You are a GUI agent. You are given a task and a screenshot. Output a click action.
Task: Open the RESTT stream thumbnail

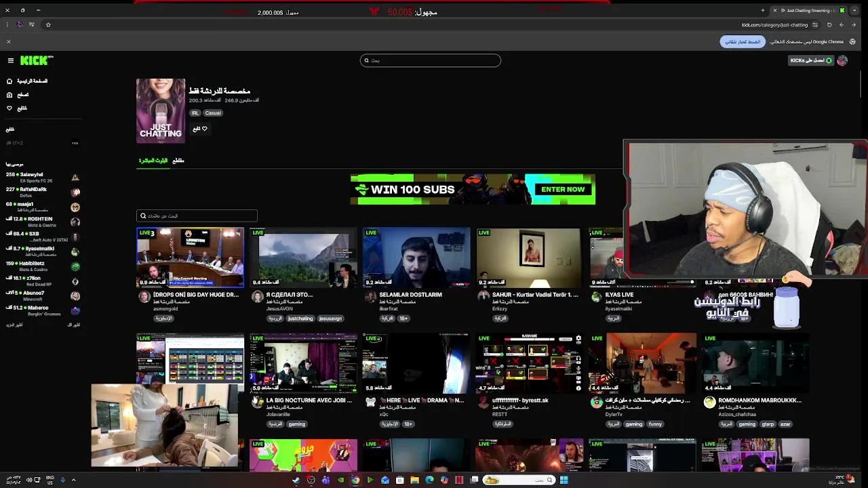(530, 363)
